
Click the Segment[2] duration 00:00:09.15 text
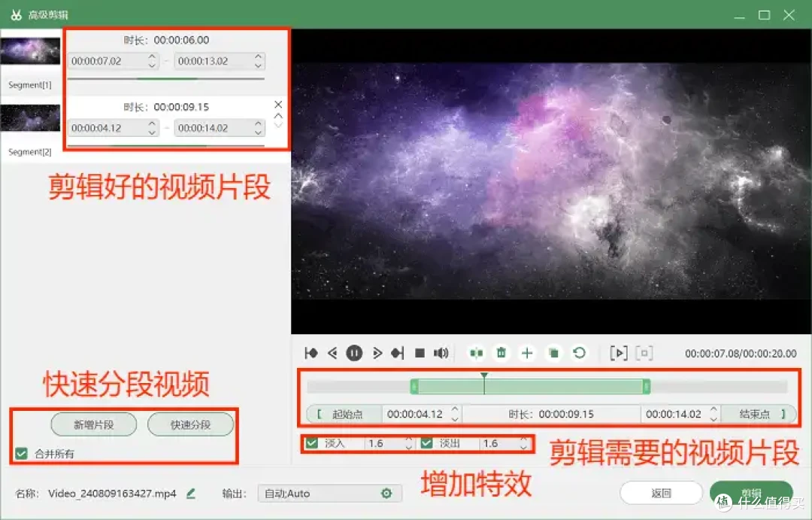(x=181, y=107)
